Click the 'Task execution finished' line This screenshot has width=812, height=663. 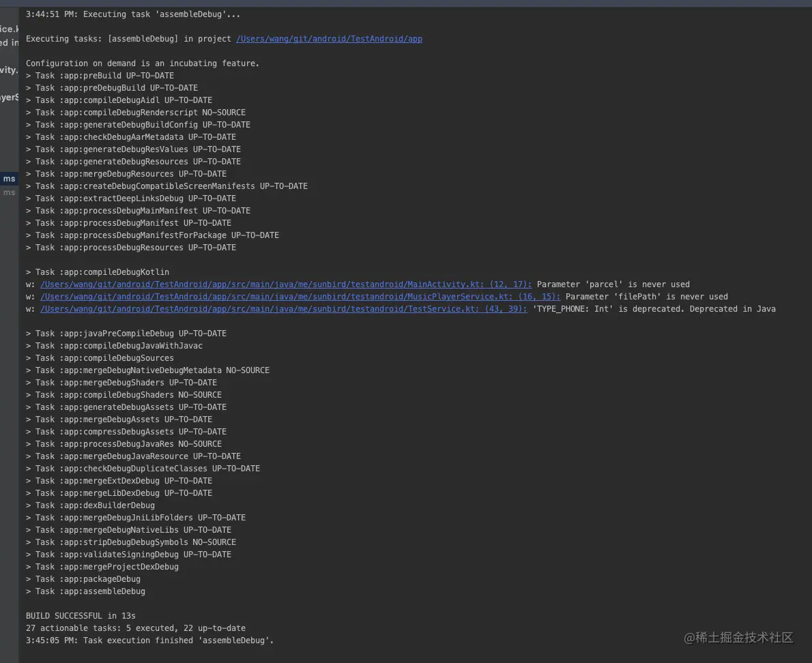(149, 641)
